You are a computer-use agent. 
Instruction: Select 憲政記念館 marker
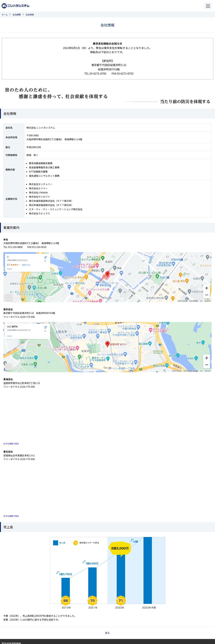coord(167,366)
